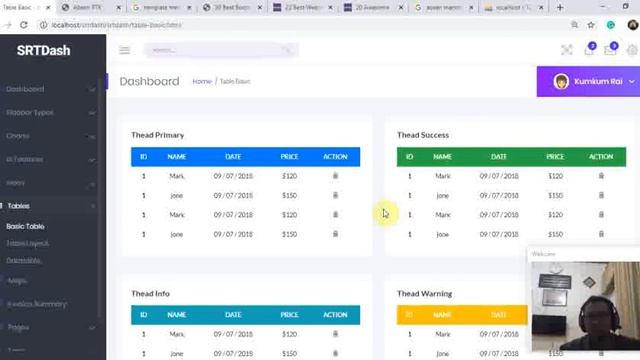Switch to the 22 Best Web browser tab
The height and width of the screenshot is (360, 640).
tap(303, 7)
